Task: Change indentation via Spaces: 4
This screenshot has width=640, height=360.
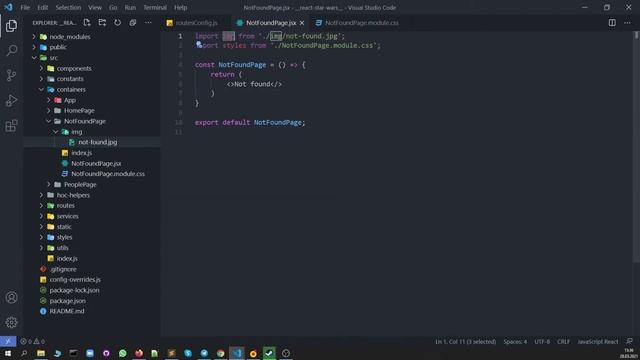Action: 515,342
